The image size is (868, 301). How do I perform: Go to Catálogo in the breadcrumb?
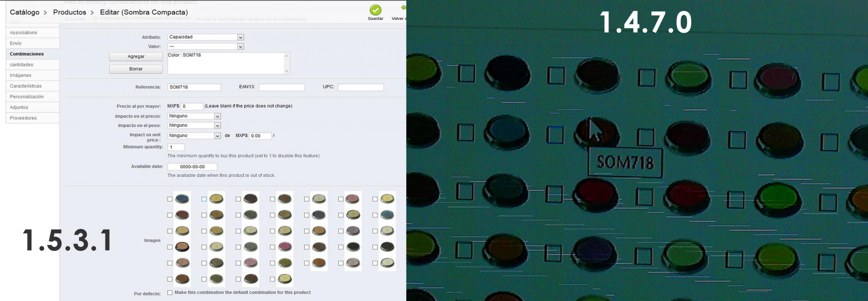(25, 12)
